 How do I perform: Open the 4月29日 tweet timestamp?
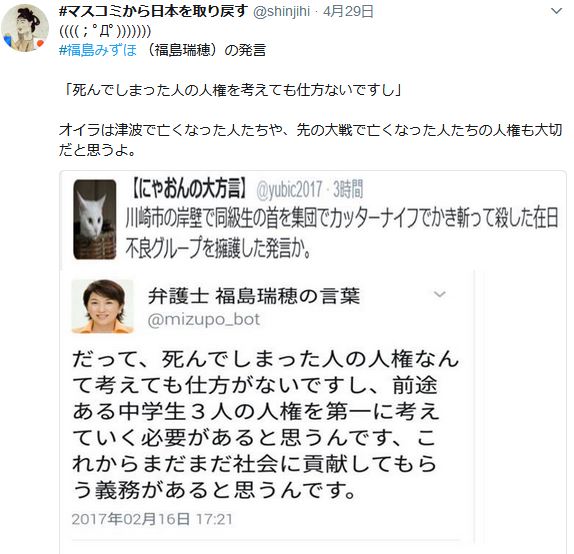point(348,12)
